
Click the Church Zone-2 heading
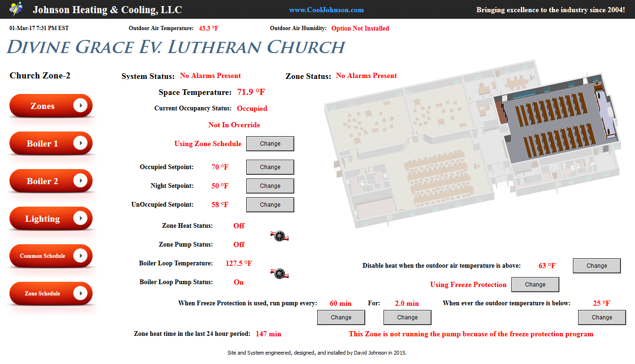click(40, 76)
